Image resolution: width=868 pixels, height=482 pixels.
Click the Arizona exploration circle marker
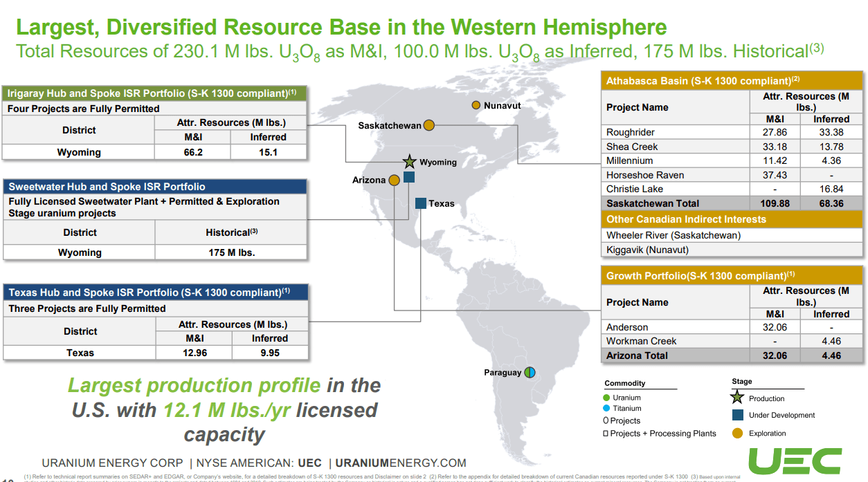[394, 178]
